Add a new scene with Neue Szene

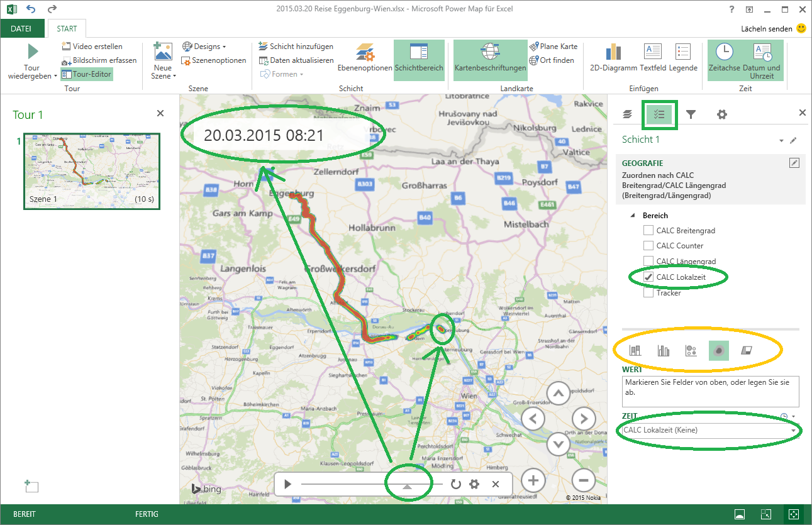(162, 60)
